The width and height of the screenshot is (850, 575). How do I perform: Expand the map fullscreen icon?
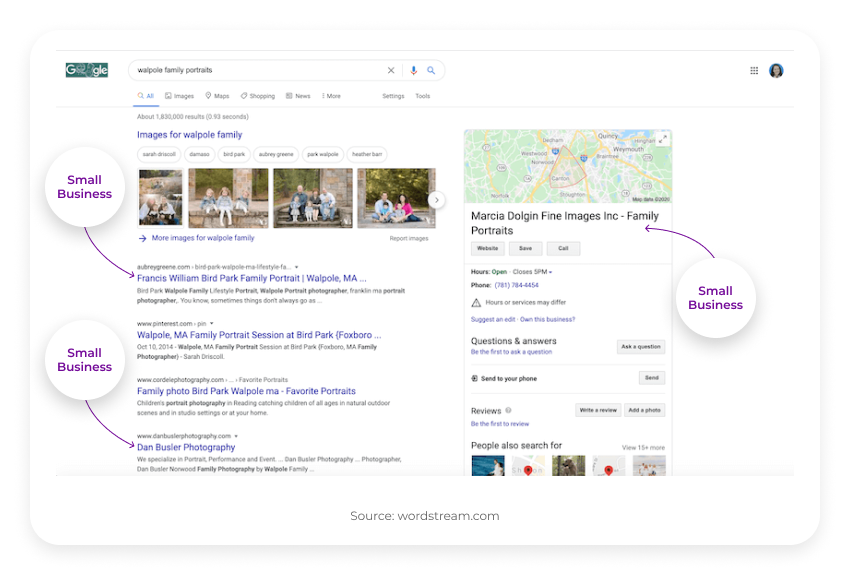point(662,139)
